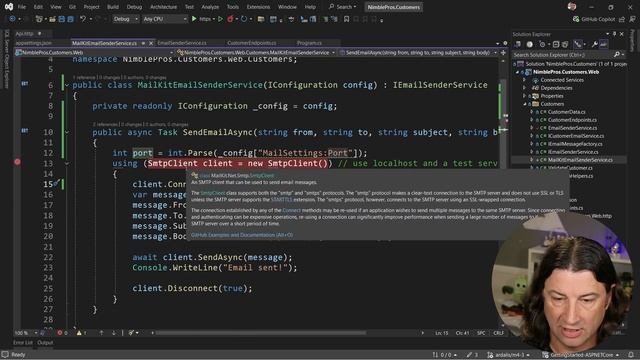This screenshot has height=360, width=640.
Task: Click the Visual Studio logo icon
Action: [9, 7]
